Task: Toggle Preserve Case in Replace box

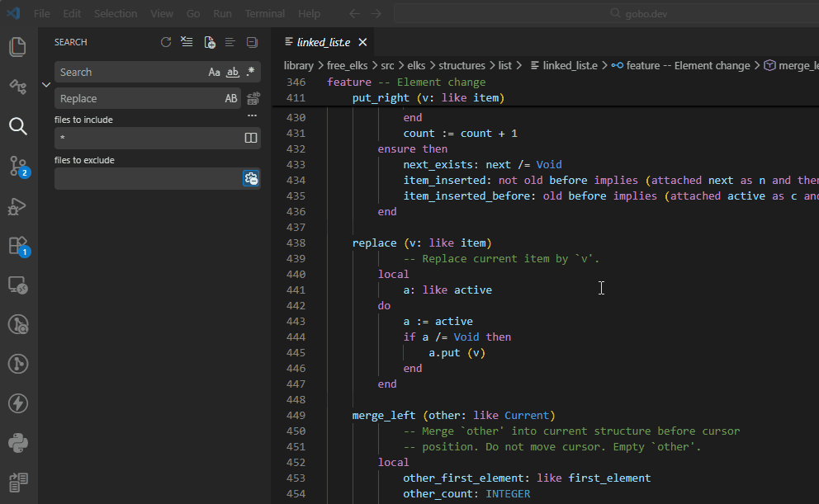Action: [231, 99]
